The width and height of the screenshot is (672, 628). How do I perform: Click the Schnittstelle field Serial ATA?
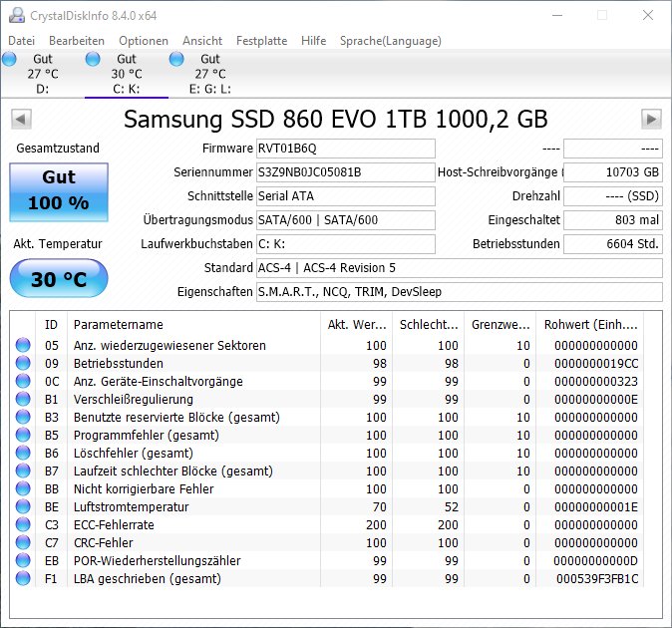pyautogui.click(x=346, y=196)
